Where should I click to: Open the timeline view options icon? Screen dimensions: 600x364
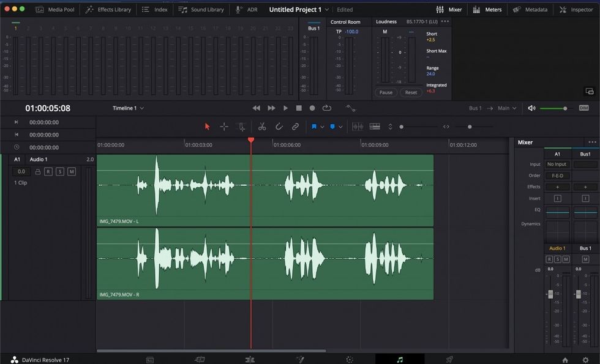coord(375,127)
